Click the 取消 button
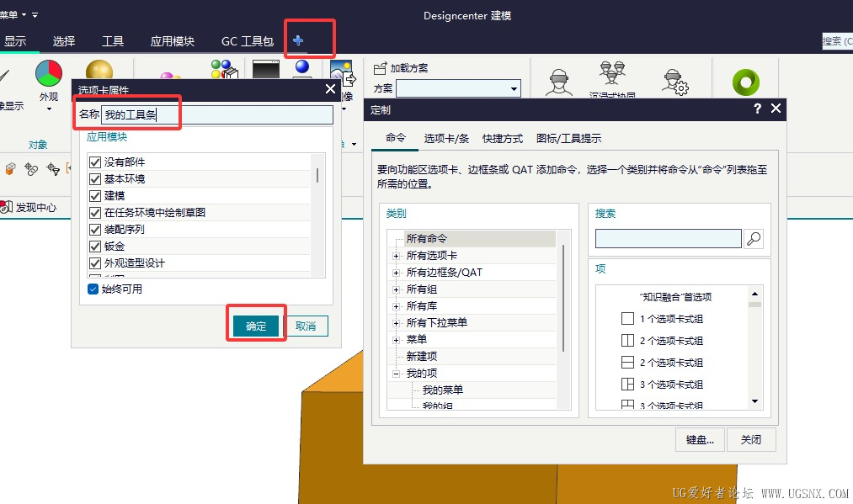The width and height of the screenshot is (853, 504). pos(305,326)
